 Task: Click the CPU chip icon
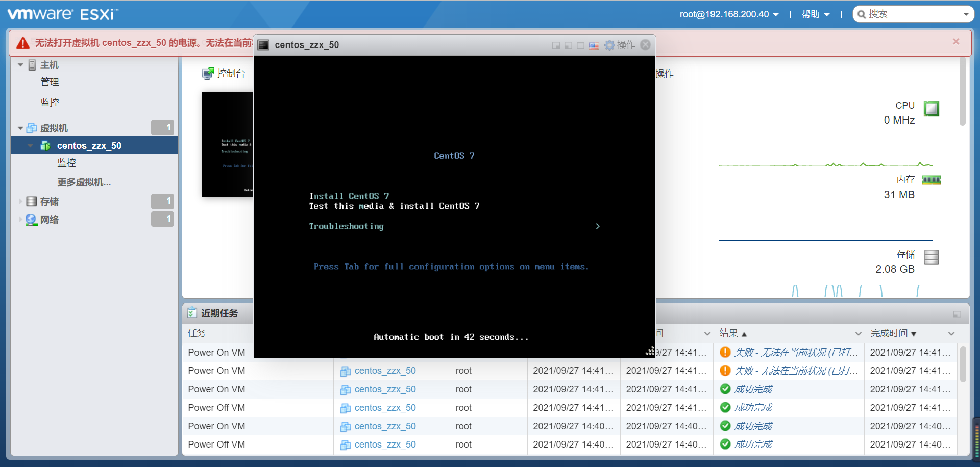click(932, 108)
